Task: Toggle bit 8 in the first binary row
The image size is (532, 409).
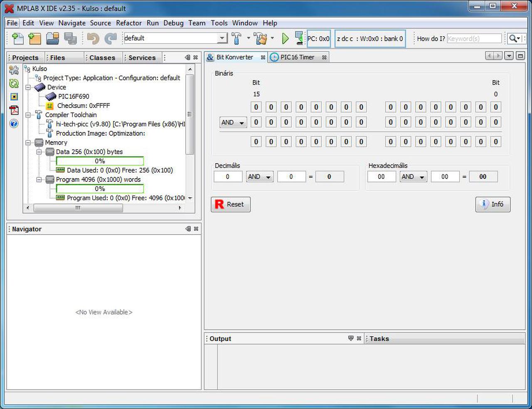Action: click(361, 107)
